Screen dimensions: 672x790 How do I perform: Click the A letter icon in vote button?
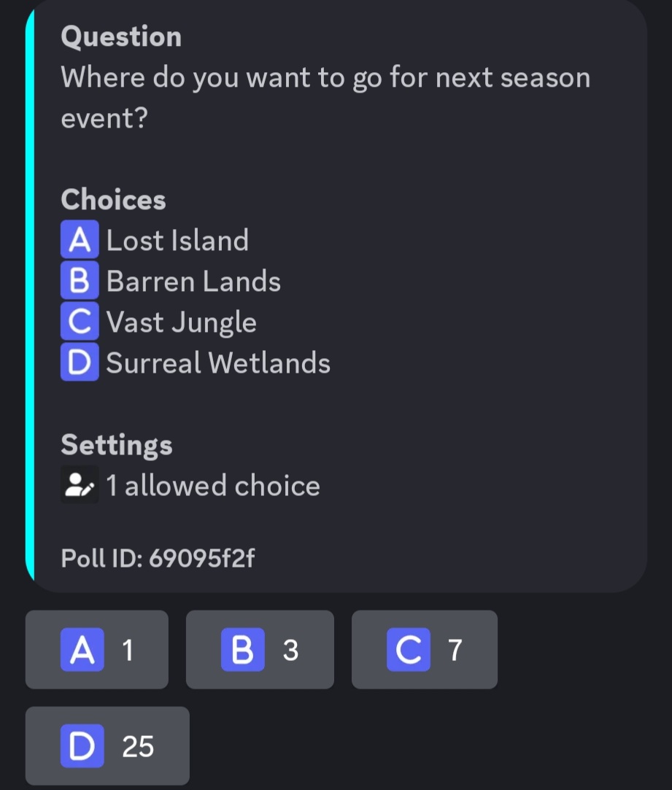82,649
